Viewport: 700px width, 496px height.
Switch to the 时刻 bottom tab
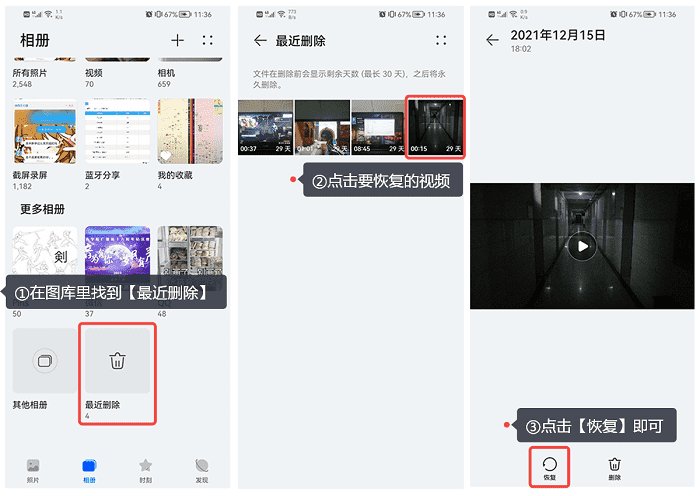tap(146, 471)
